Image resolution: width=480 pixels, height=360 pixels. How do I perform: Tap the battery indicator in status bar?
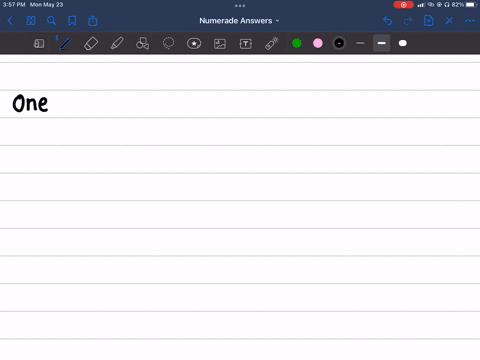click(471, 5)
